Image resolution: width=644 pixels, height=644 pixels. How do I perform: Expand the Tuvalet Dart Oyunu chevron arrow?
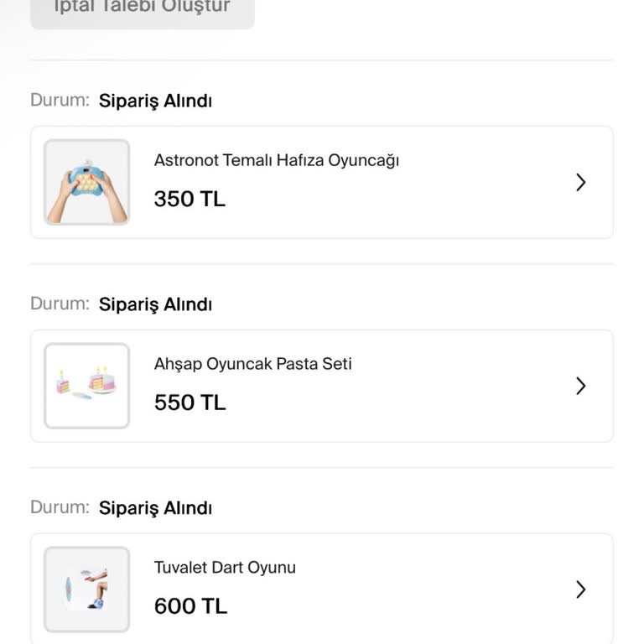pyautogui.click(x=580, y=589)
